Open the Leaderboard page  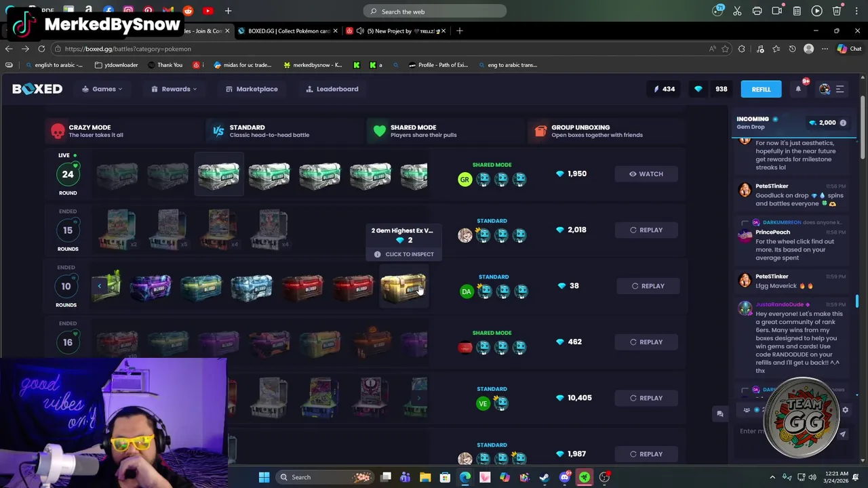tap(332, 89)
